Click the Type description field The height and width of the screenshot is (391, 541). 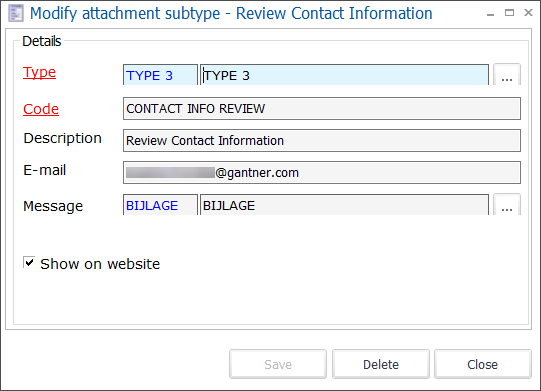(344, 75)
